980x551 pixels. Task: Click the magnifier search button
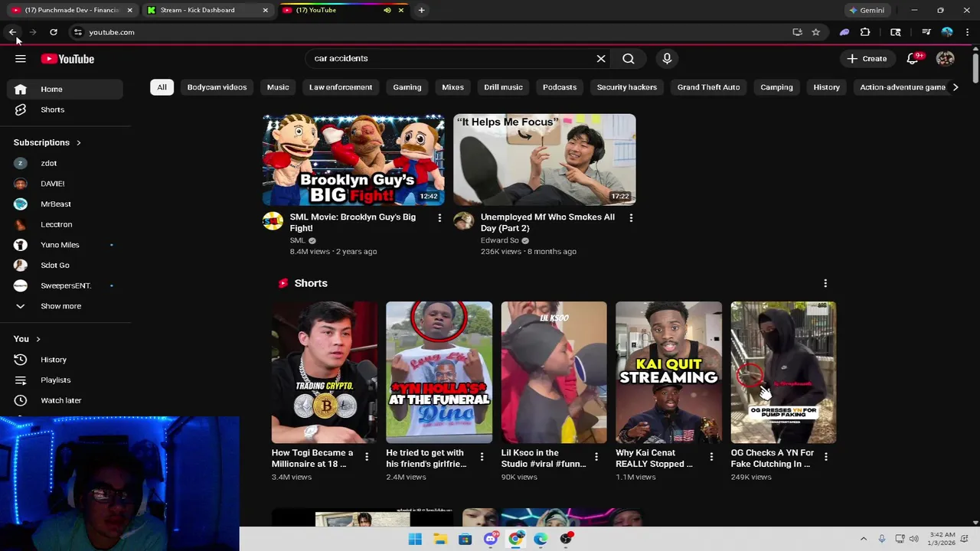click(629, 58)
